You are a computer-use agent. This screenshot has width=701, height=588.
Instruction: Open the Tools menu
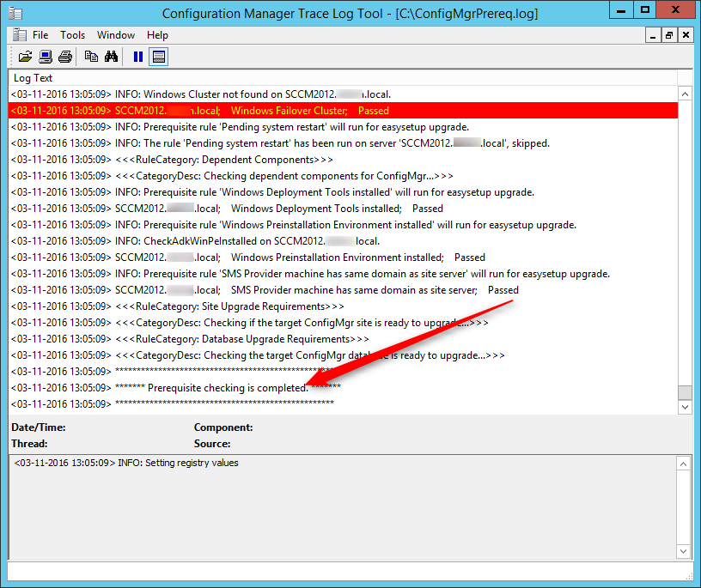(x=72, y=35)
